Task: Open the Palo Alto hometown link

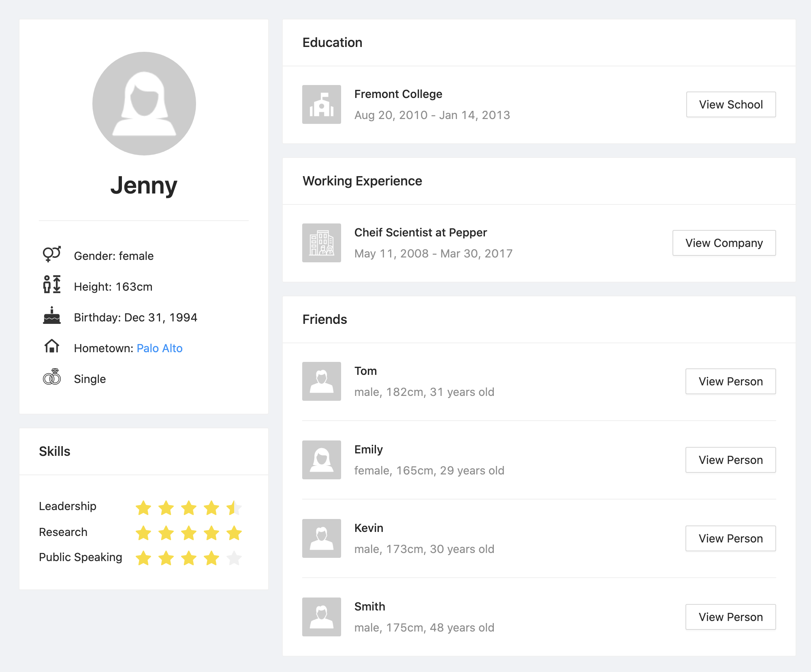Action: tap(160, 348)
